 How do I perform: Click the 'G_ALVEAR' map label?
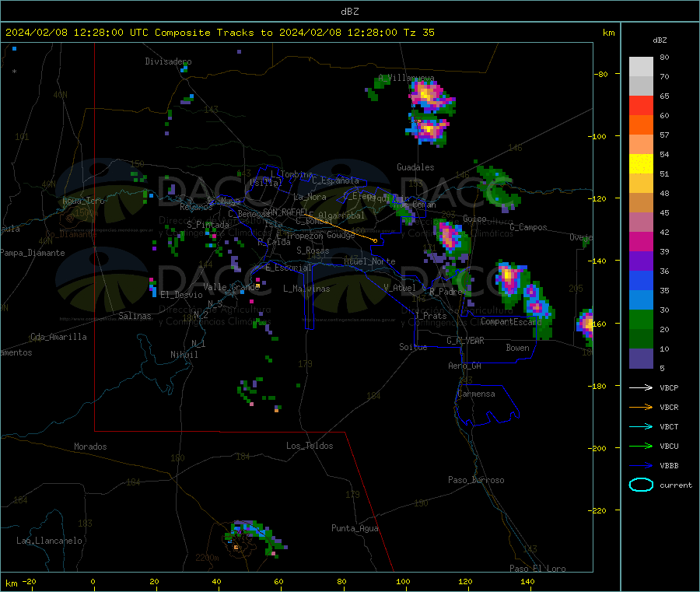click(x=465, y=341)
